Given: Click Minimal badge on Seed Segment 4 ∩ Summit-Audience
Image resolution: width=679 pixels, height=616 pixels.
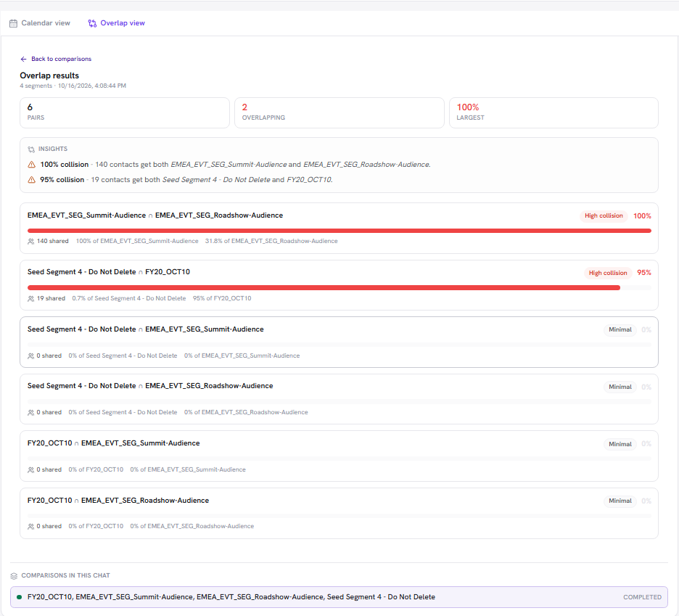Looking at the screenshot, I should pyautogui.click(x=620, y=329).
